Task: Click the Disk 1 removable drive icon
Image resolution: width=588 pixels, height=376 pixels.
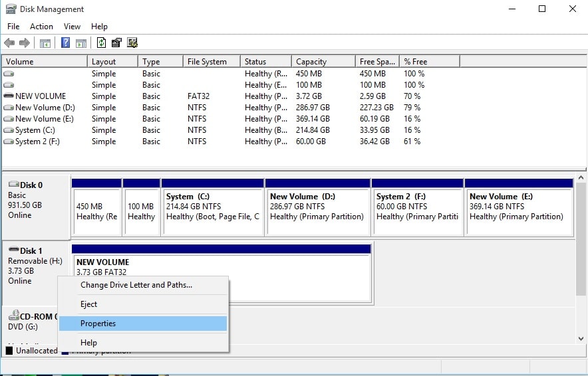Action: pyautogui.click(x=14, y=249)
